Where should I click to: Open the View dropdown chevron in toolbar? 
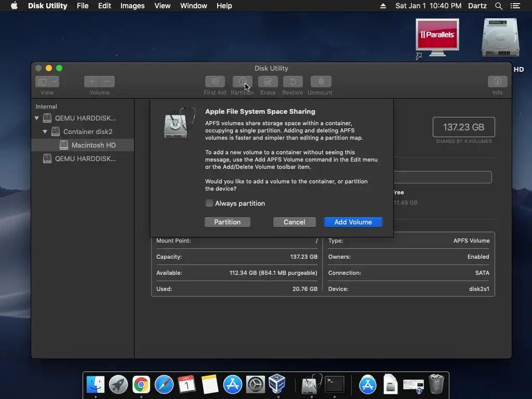pos(55,82)
